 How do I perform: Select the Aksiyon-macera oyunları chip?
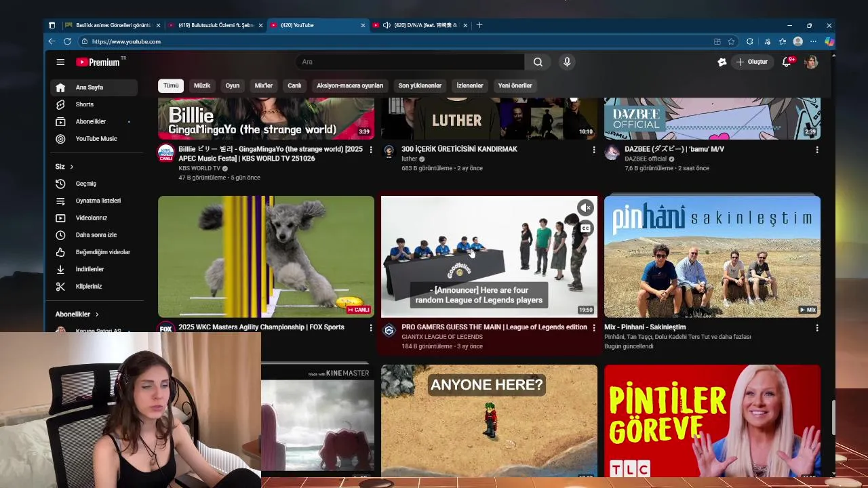(350, 85)
